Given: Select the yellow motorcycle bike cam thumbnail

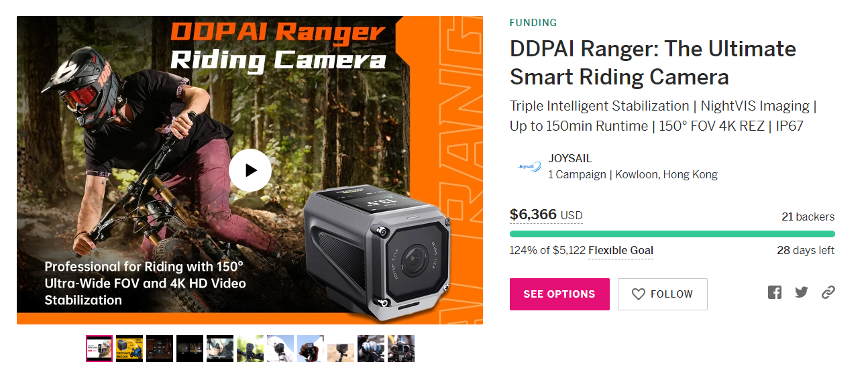Looking at the screenshot, I should (x=129, y=349).
